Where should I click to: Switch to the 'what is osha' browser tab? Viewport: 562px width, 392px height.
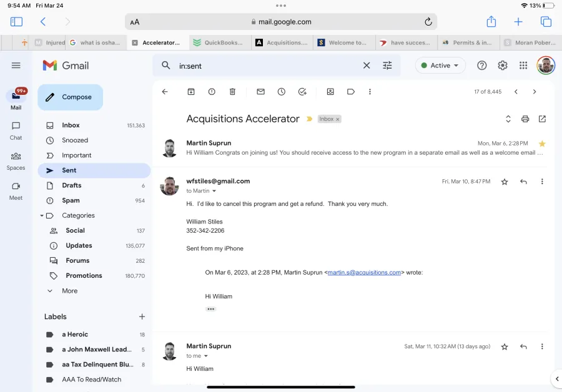[96, 42]
